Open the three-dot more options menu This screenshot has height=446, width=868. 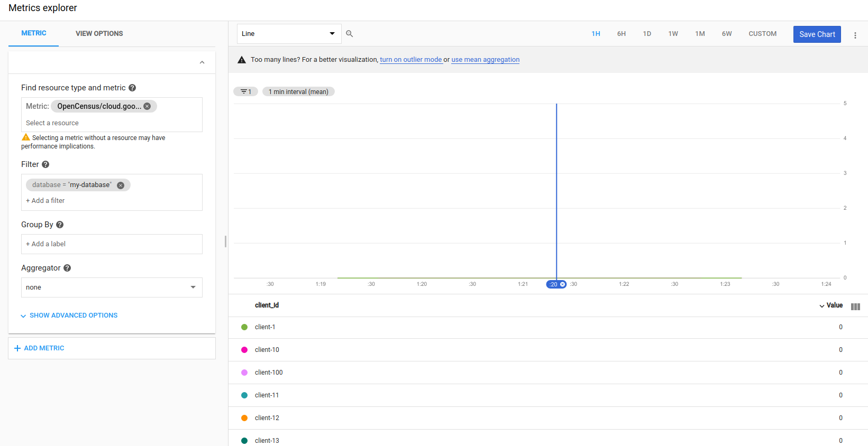pyautogui.click(x=855, y=35)
